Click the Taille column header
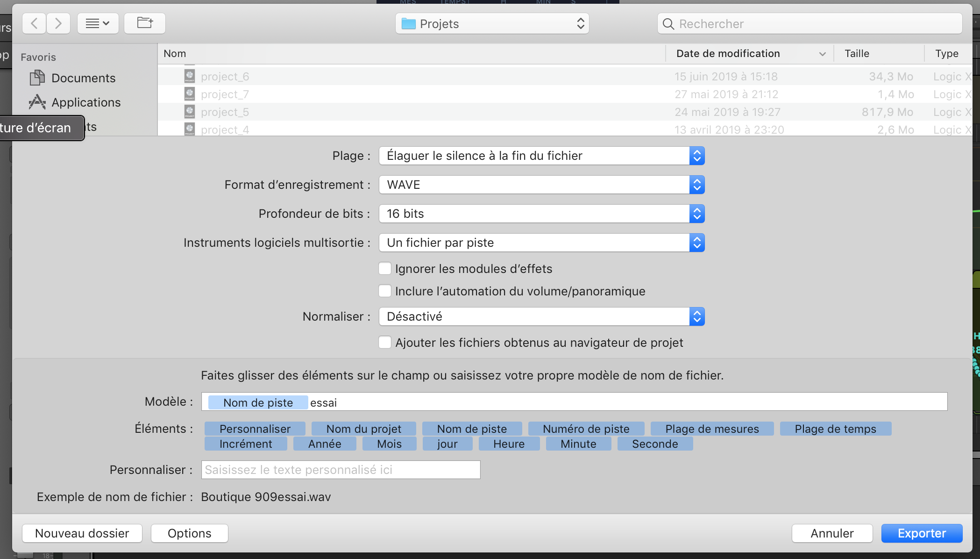The image size is (980, 559). (x=857, y=54)
